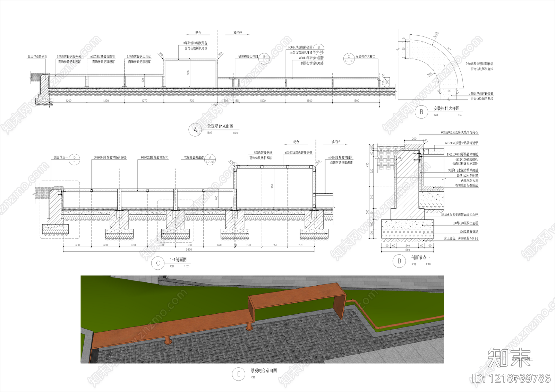Screen dimensions: 555x392
Task: Click the ID: 1218739786 text
Action: click(x=512, y=378)
